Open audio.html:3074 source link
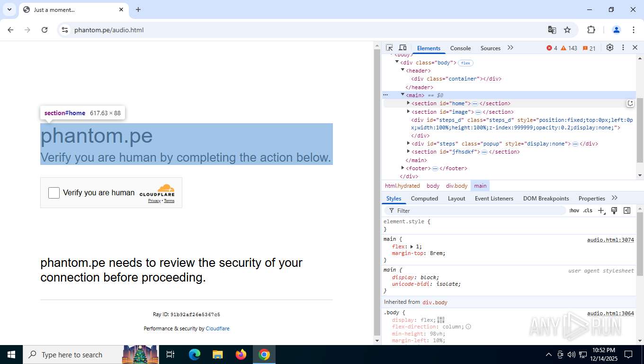Image resolution: width=644 pixels, height=364 pixels. pyautogui.click(x=610, y=240)
